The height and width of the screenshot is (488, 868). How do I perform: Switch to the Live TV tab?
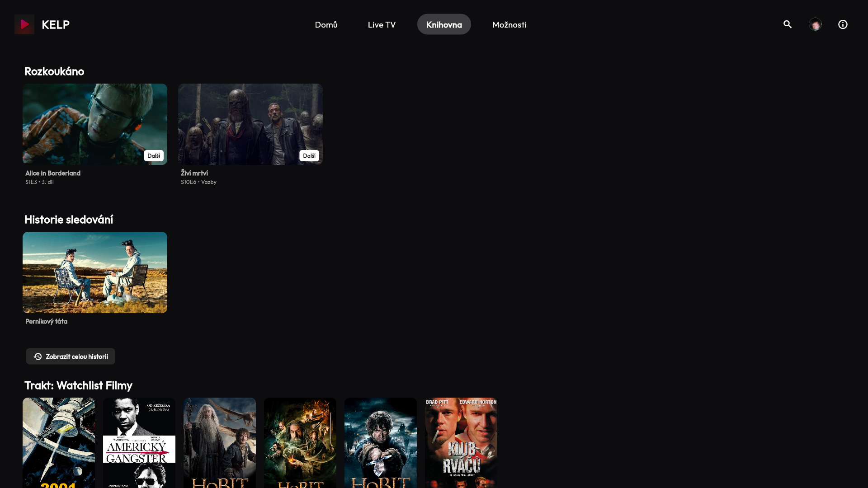click(382, 24)
